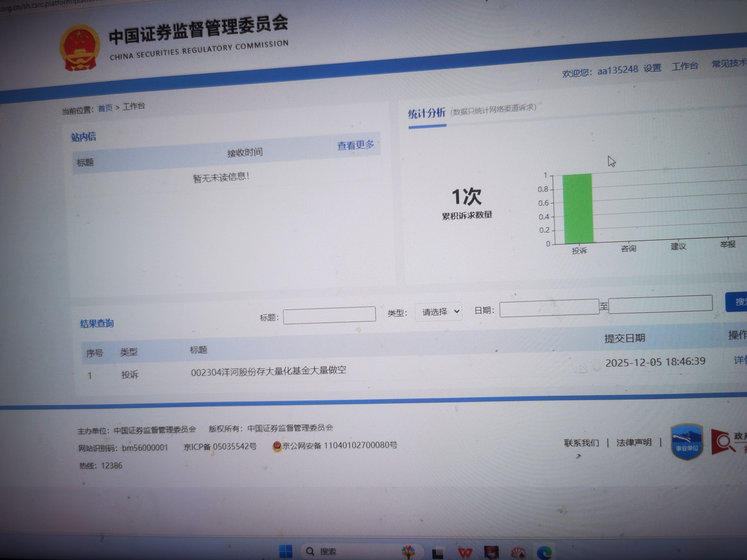This screenshot has width=747, height=560.
Task: Click the 京ICP备 05035542号 link
Action: (220, 447)
